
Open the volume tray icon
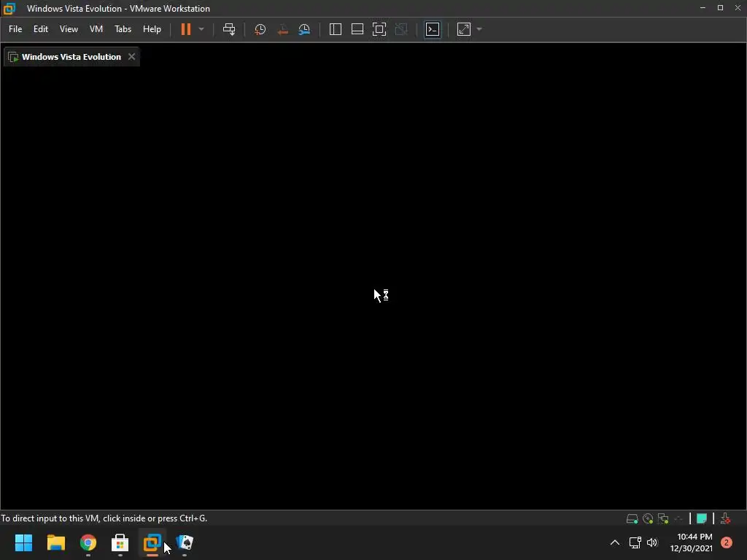(x=652, y=542)
